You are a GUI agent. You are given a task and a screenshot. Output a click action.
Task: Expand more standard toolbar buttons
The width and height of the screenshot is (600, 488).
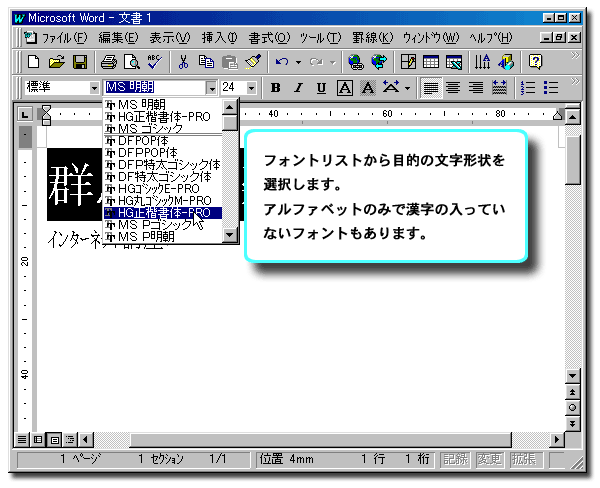(574, 56)
